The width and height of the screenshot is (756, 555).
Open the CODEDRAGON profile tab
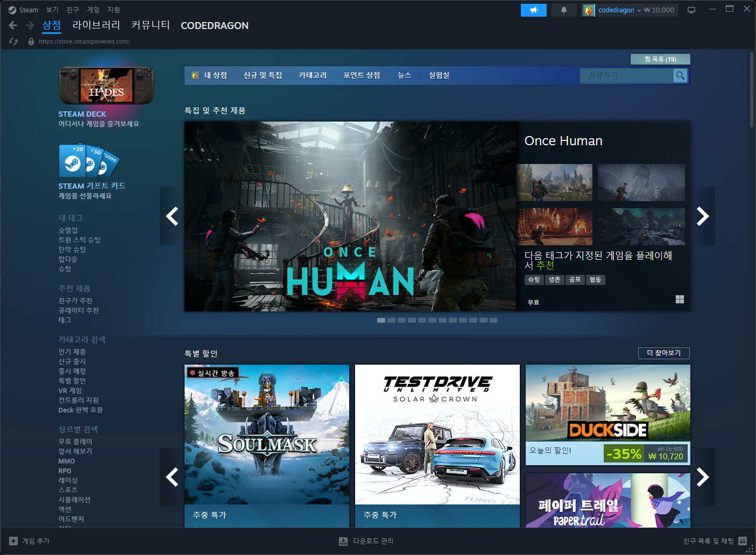[x=215, y=25]
